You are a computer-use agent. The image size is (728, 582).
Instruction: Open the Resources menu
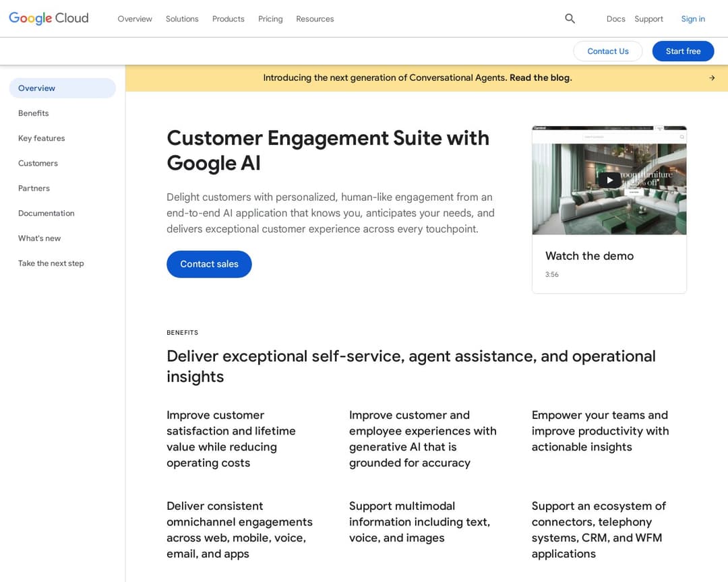click(x=315, y=19)
